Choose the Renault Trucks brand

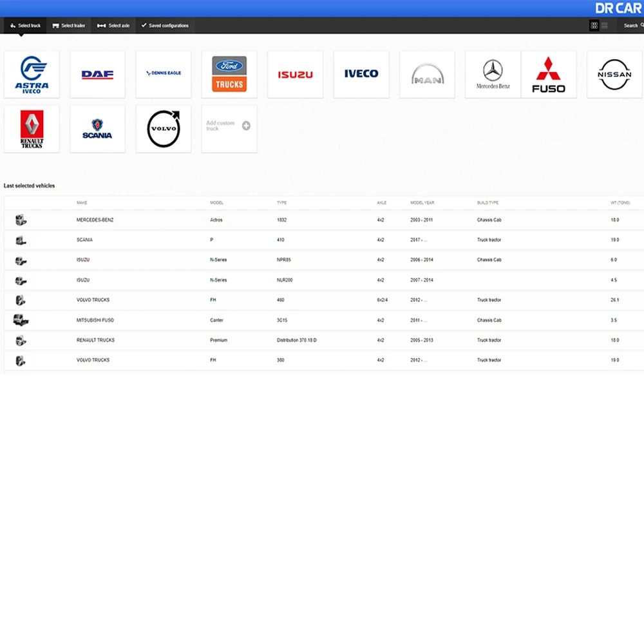pos(32,129)
